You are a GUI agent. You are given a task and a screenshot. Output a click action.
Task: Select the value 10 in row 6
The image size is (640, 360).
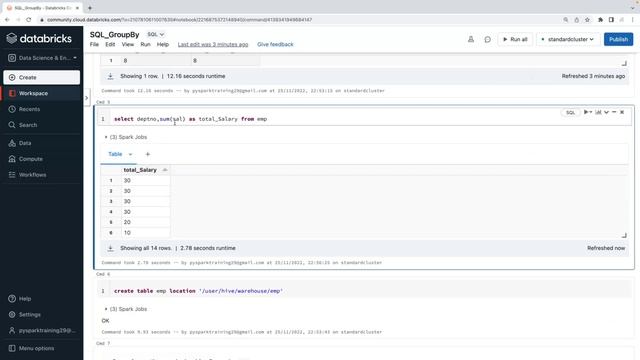(127, 233)
